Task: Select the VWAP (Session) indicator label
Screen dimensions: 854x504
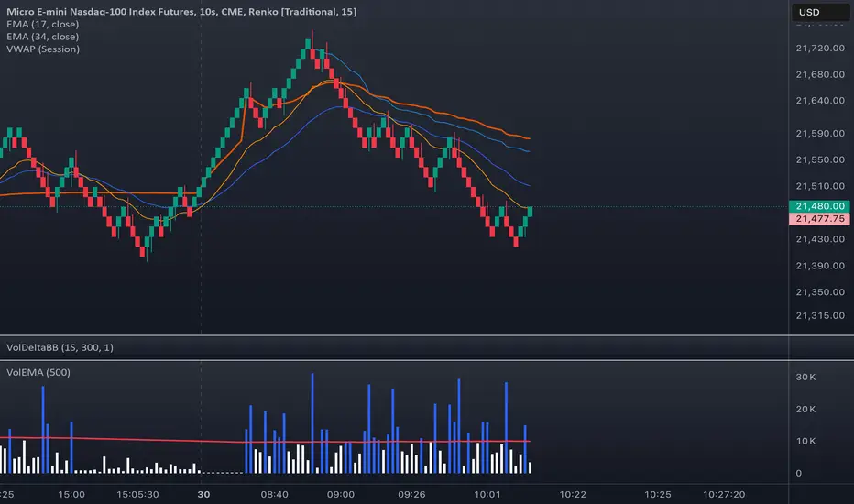Action: [43, 49]
